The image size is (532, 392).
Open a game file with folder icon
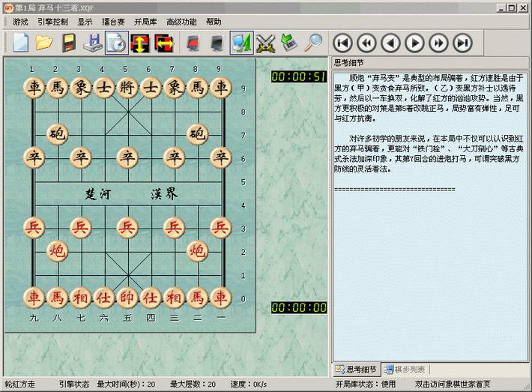(44, 42)
